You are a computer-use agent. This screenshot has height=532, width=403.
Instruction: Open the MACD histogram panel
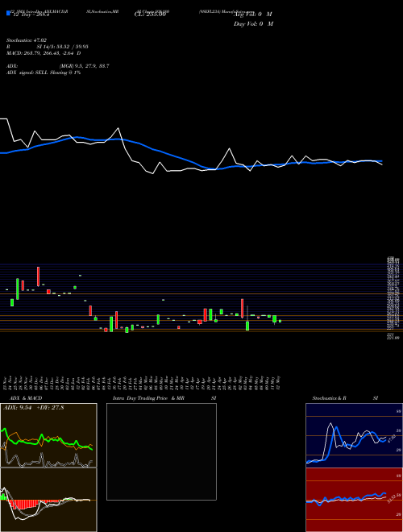pyautogui.click(x=48, y=500)
